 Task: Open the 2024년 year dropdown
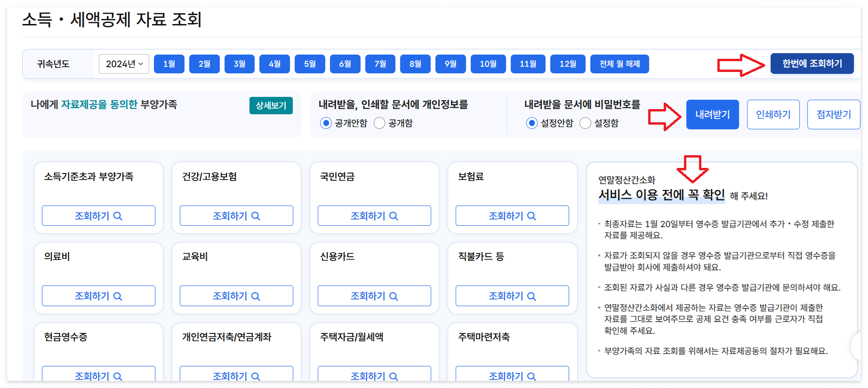(124, 64)
